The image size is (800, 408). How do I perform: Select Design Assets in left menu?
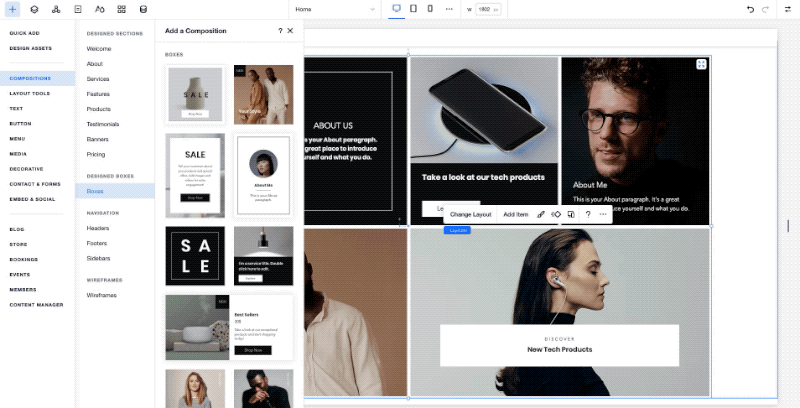(31, 48)
